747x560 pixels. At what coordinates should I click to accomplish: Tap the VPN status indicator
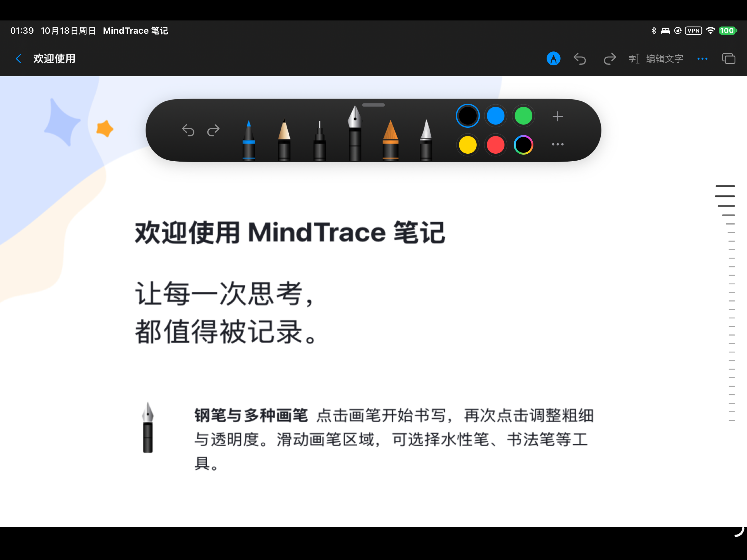click(x=693, y=31)
